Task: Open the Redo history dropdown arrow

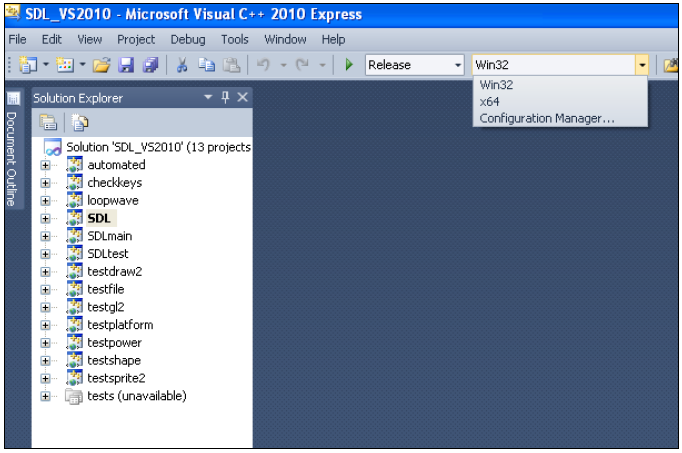Action: pyautogui.click(x=322, y=65)
